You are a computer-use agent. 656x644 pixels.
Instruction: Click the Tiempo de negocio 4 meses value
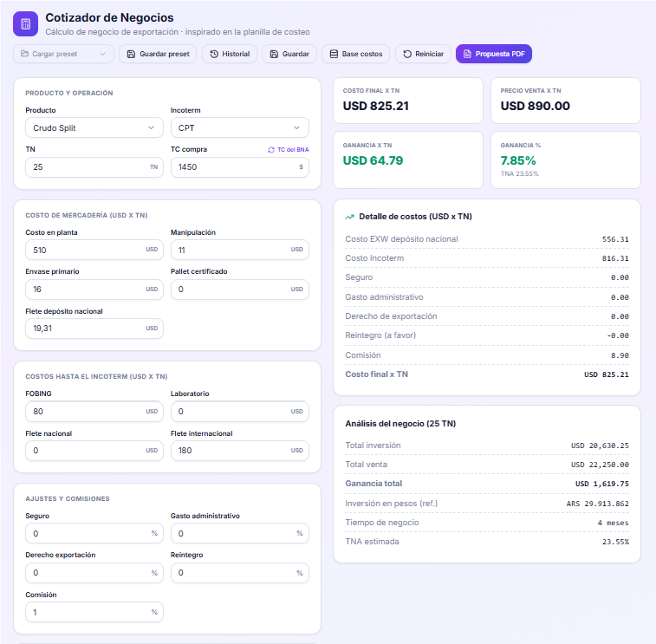point(613,523)
